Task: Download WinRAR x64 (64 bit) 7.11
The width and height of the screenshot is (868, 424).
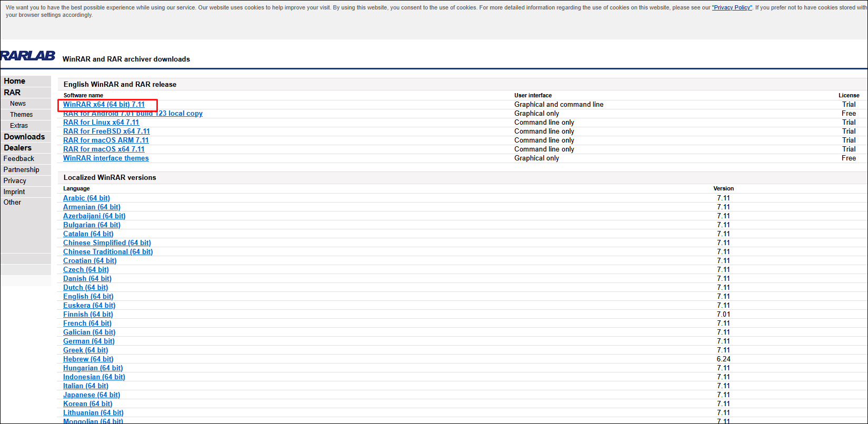Action: coord(104,105)
